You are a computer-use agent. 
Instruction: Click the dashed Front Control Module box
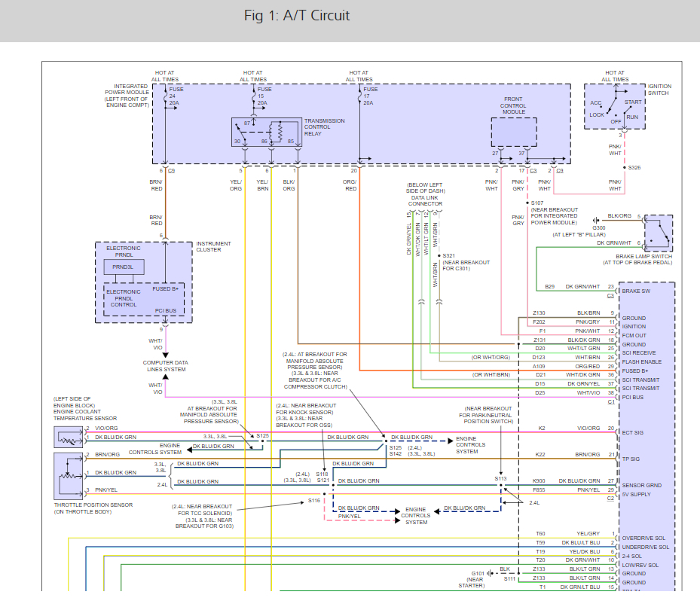click(514, 132)
